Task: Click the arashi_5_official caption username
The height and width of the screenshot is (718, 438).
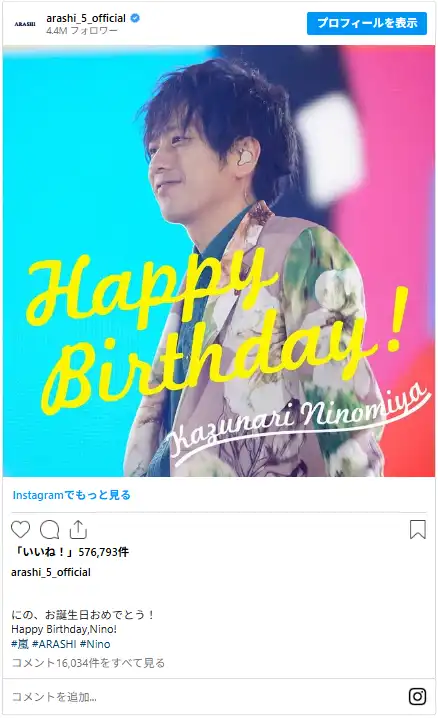Action: click(x=51, y=572)
